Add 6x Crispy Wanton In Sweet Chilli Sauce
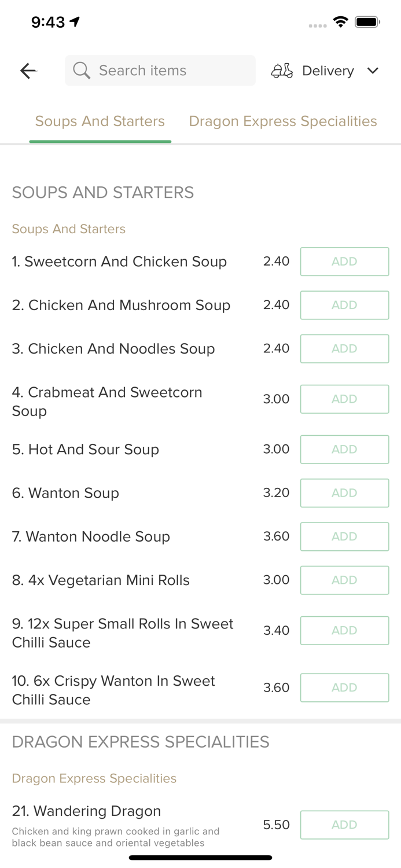Viewport: 401px width, 868px height. pos(344,687)
